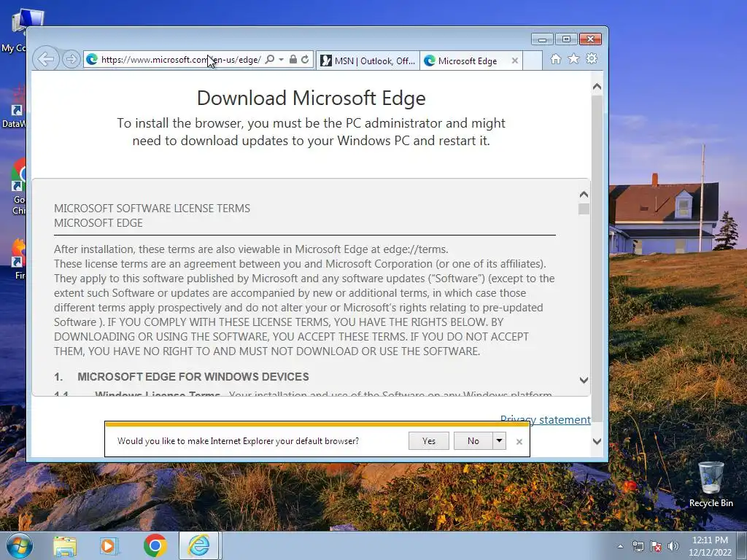This screenshot has height=560, width=747.
Task: Open a new blank tab
Action: coord(533,61)
